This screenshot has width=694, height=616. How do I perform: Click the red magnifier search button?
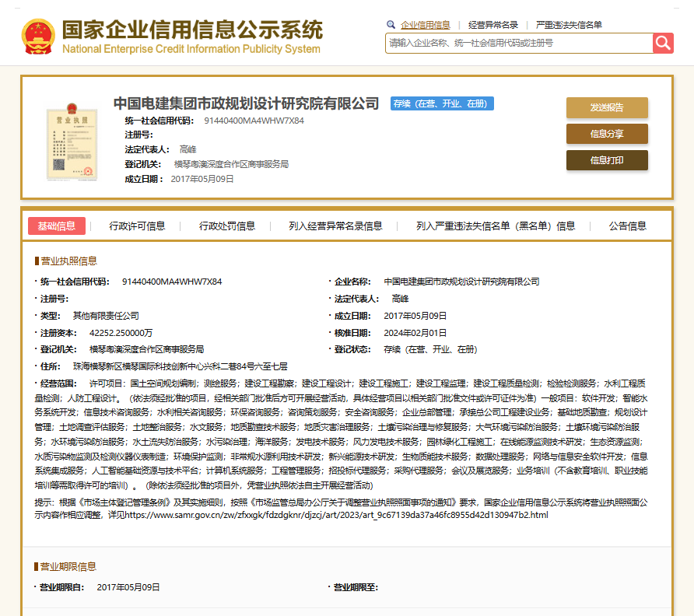663,43
